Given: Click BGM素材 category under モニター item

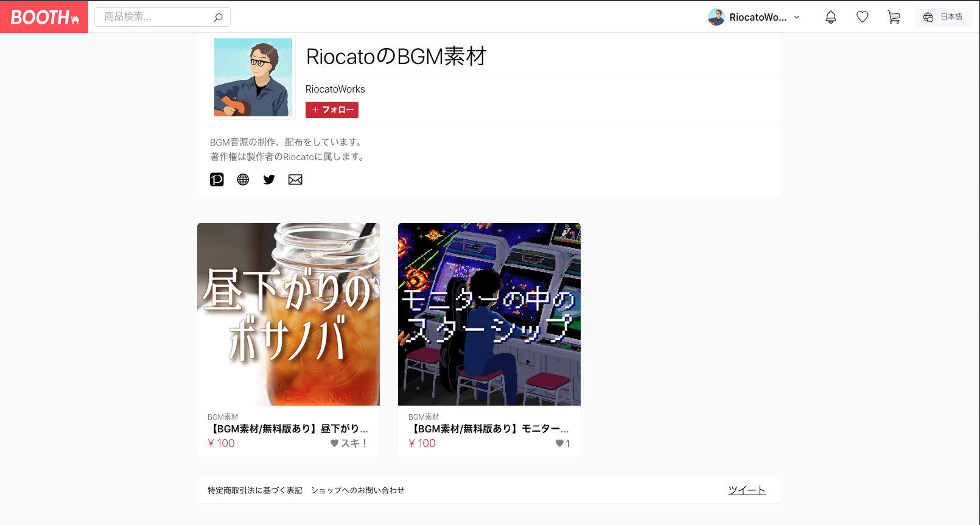Looking at the screenshot, I should coord(424,417).
